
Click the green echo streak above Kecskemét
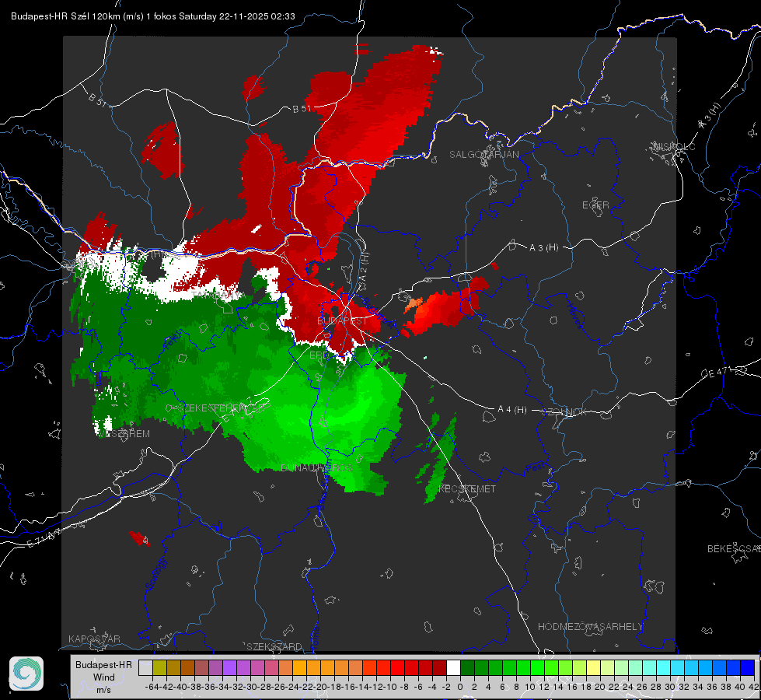point(440,460)
